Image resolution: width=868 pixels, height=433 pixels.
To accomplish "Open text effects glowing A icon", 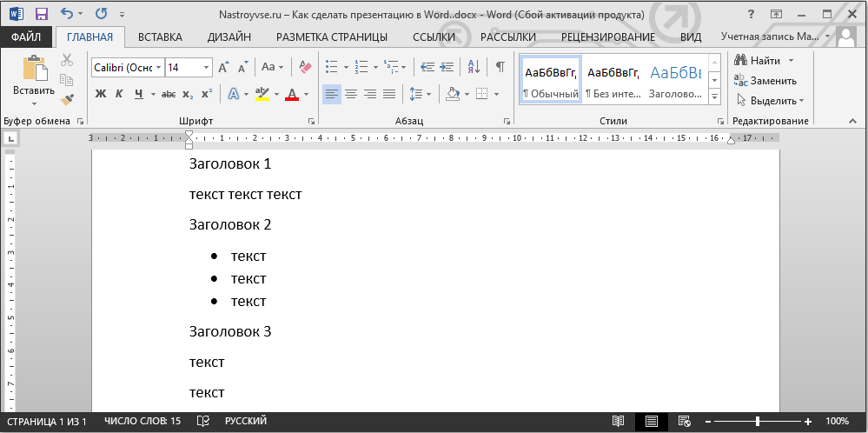I will (x=234, y=95).
